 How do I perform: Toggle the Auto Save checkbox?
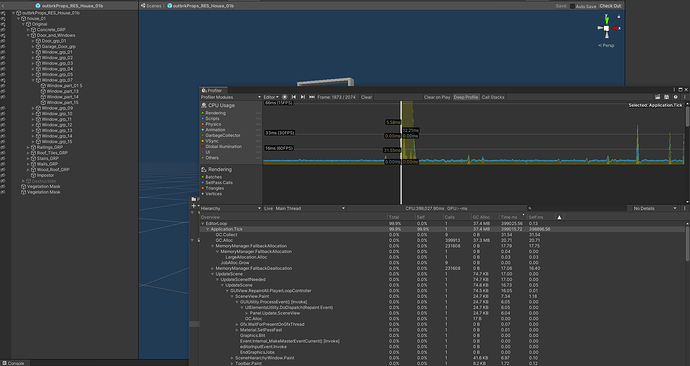(x=573, y=6)
